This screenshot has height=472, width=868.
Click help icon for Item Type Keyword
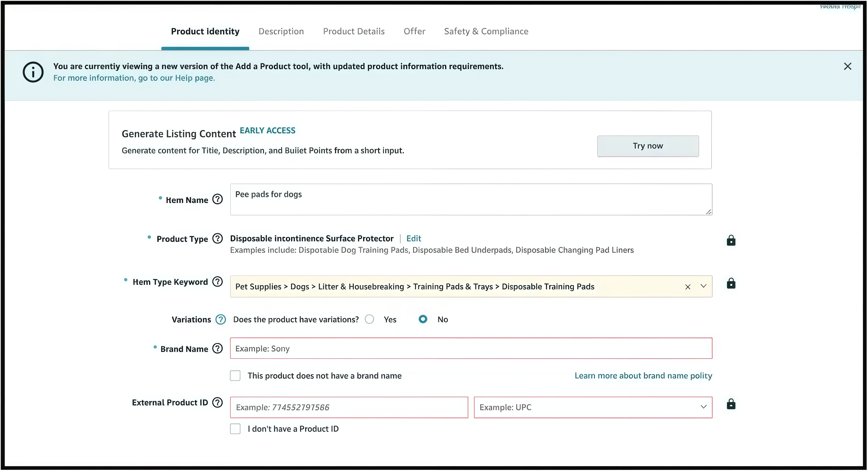tap(217, 281)
